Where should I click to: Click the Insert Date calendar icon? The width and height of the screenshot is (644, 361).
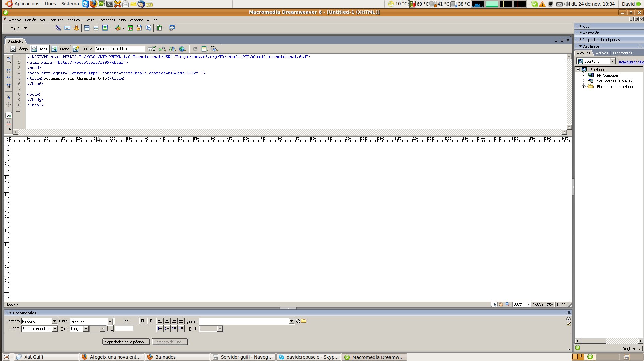click(x=130, y=28)
